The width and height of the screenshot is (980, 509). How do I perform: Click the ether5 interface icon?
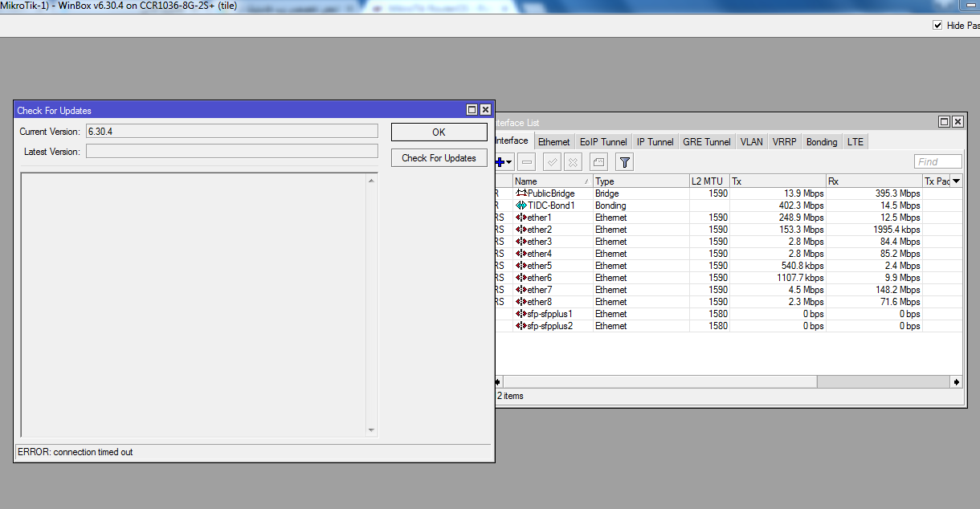click(521, 266)
